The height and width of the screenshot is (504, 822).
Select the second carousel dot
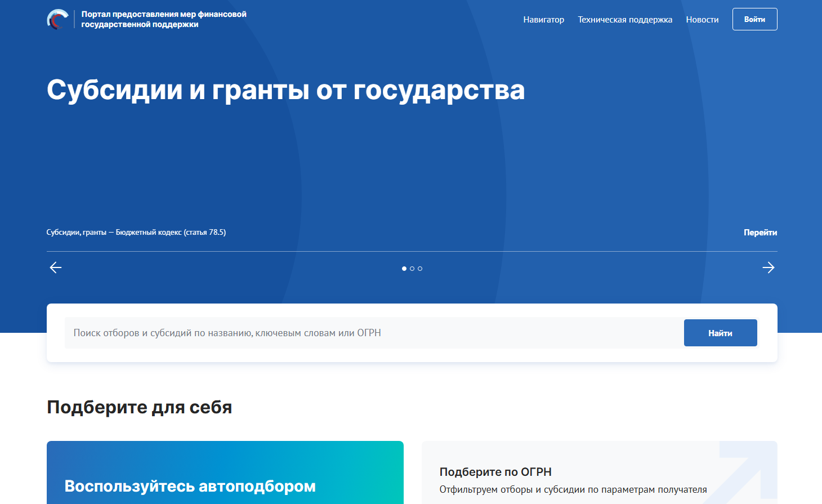tap(412, 269)
